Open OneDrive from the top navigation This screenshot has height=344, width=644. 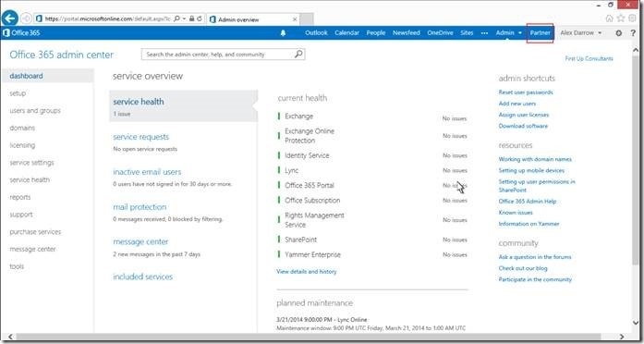click(x=440, y=33)
